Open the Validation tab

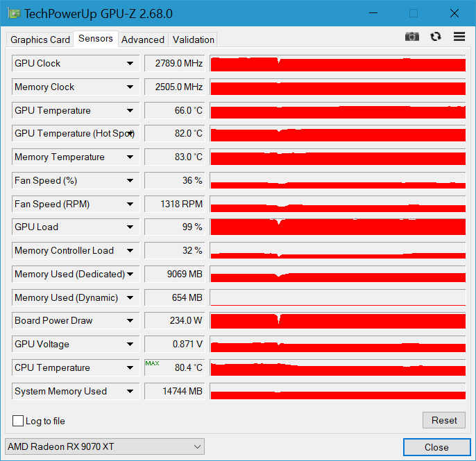coord(193,40)
